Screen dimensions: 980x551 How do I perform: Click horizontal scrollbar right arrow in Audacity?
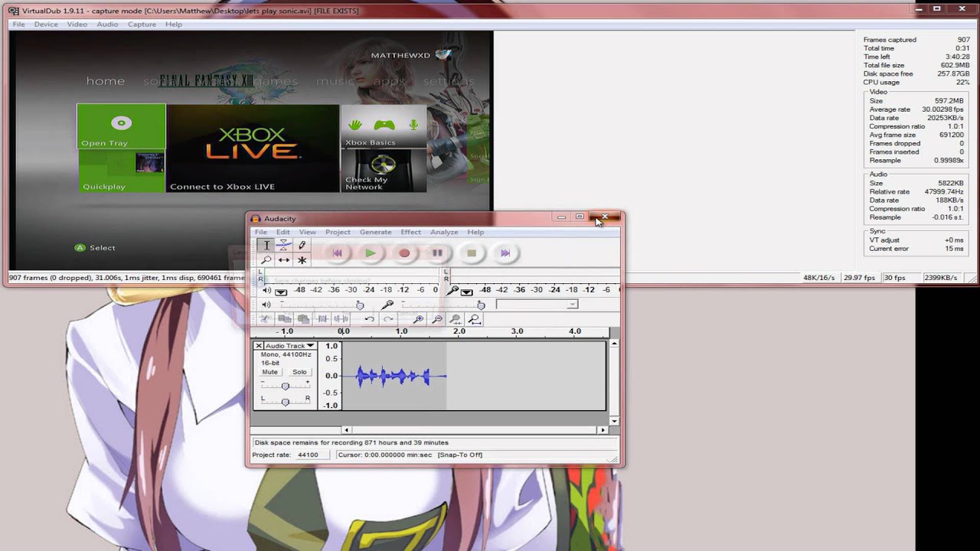(603, 430)
